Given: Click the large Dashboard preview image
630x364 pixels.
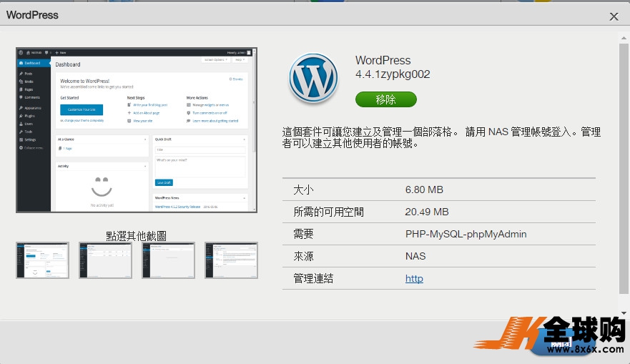Looking at the screenshot, I should pyautogui.click(x=137, y=130).
